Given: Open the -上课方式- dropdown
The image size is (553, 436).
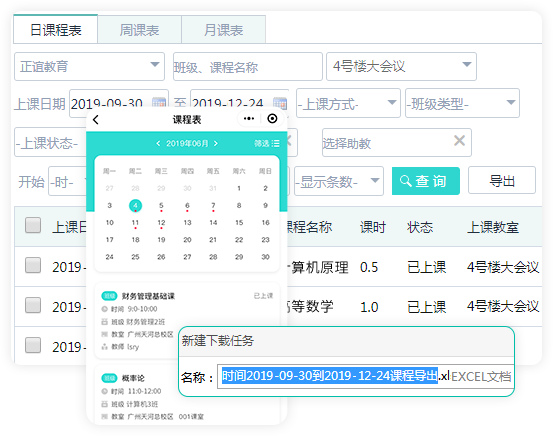Looking at the screenshot, I should (x=348, y=103).
